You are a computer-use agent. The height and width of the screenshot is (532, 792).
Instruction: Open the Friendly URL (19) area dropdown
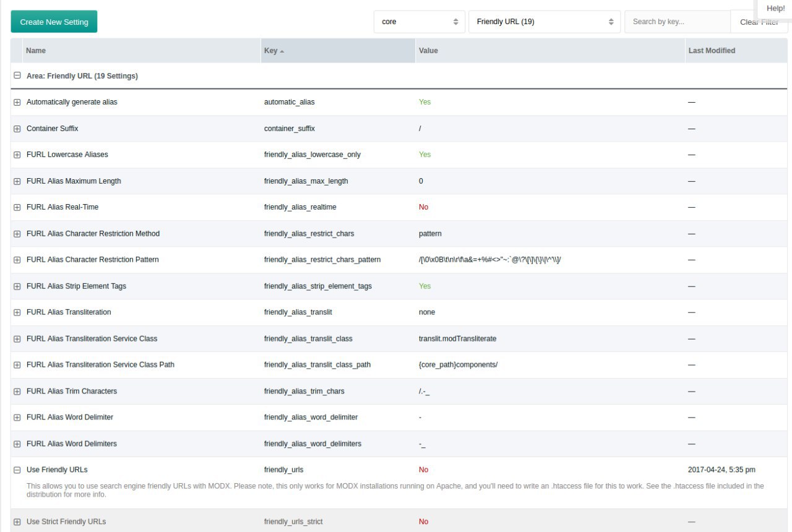coord(544,22)
